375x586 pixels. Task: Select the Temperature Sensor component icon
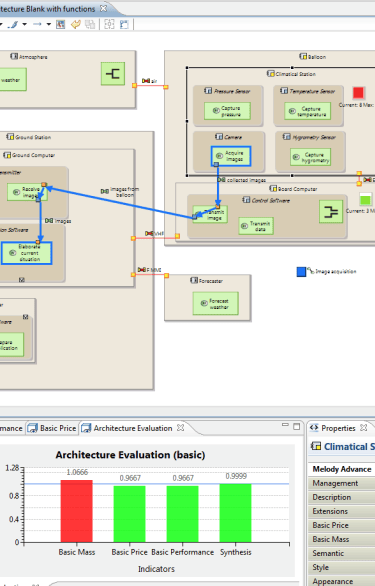click(284, 90)
